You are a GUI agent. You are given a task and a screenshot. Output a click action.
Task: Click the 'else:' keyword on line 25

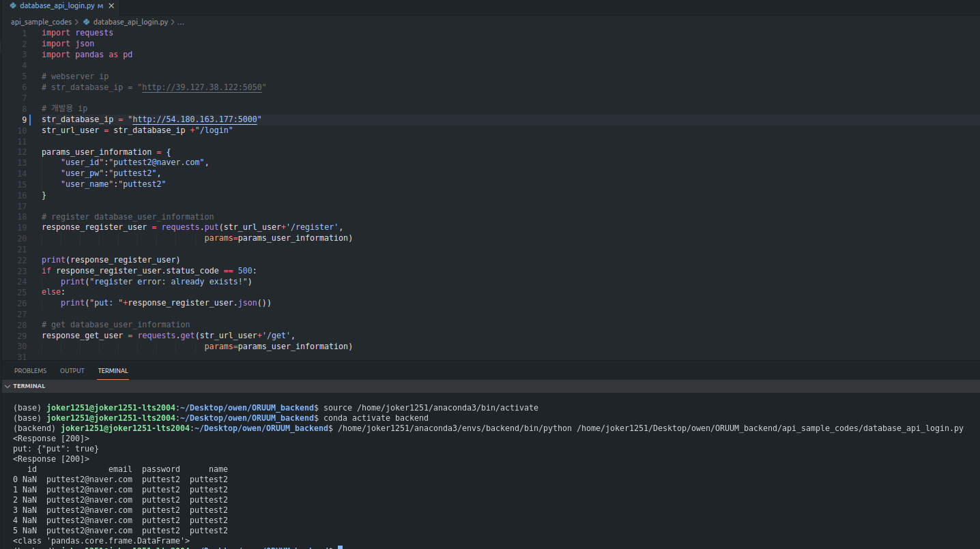tap(53, 292)
